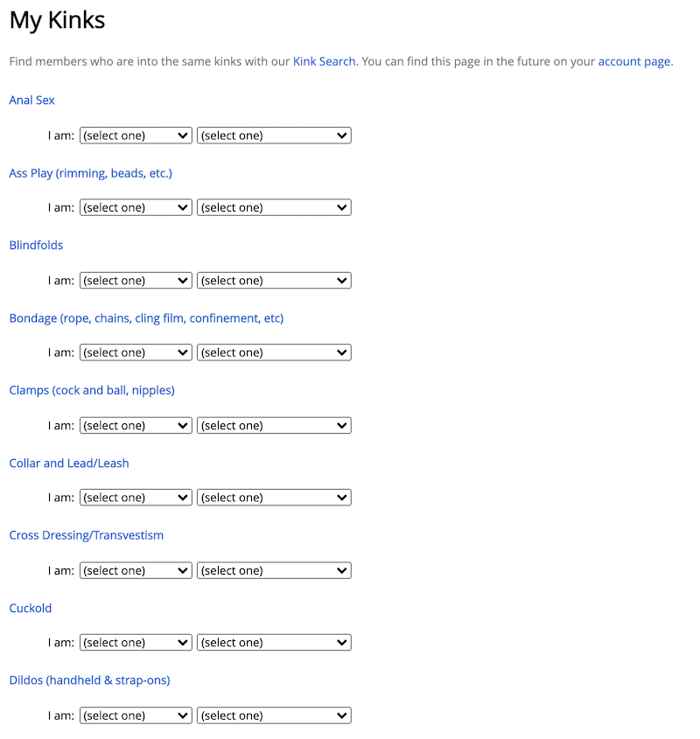
Task: Open the Kink Search link
Action: pyautogui.click(x=324, y=61)
